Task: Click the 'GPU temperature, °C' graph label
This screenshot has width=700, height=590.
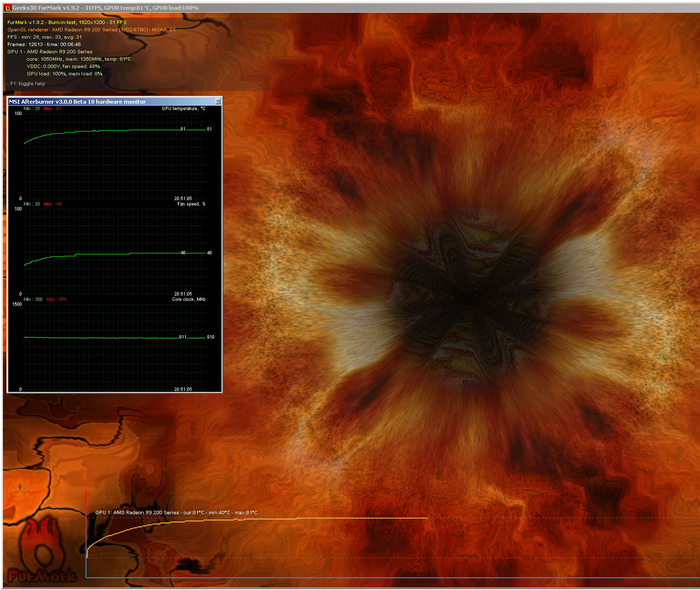Action: 184,109
